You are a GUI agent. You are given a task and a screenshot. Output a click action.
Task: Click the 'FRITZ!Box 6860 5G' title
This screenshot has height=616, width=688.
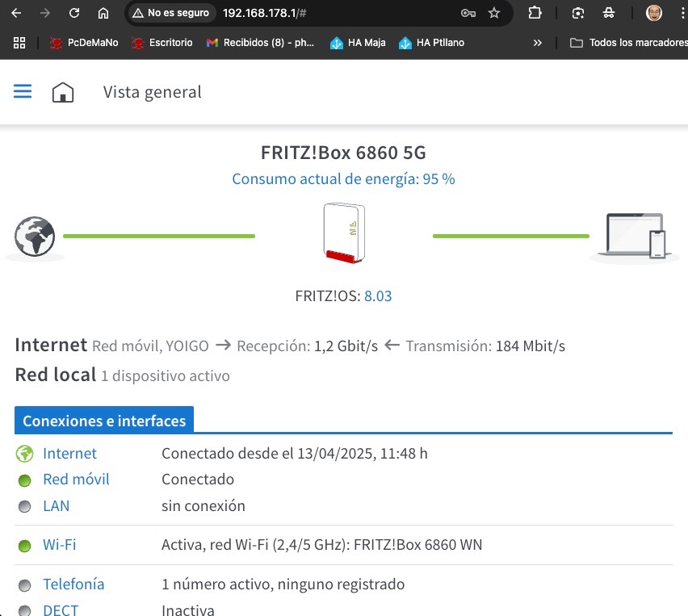(x=343, y=153)
